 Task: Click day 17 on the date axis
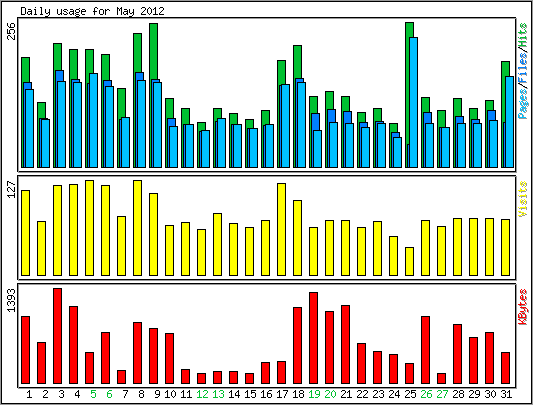point(282,394)
